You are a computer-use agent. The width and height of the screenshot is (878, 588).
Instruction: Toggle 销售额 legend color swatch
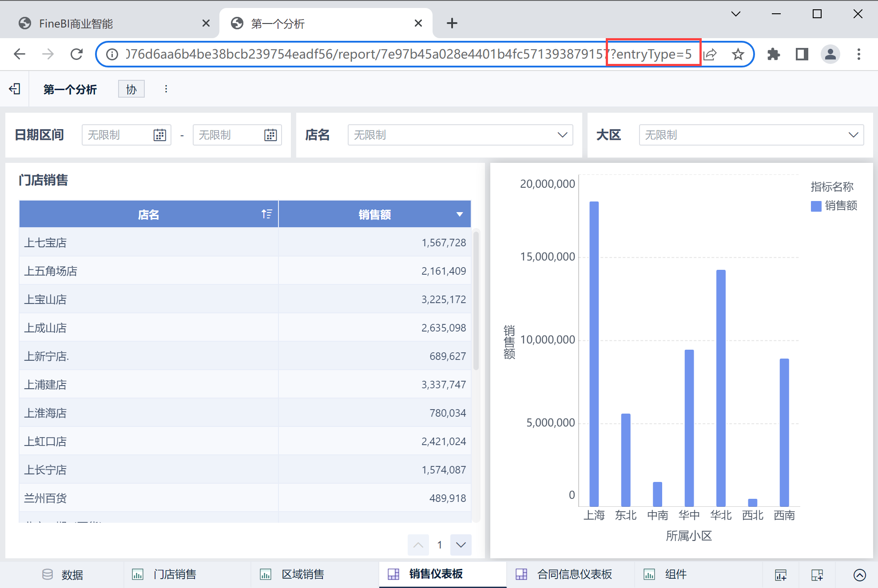(x=815, y=206)
